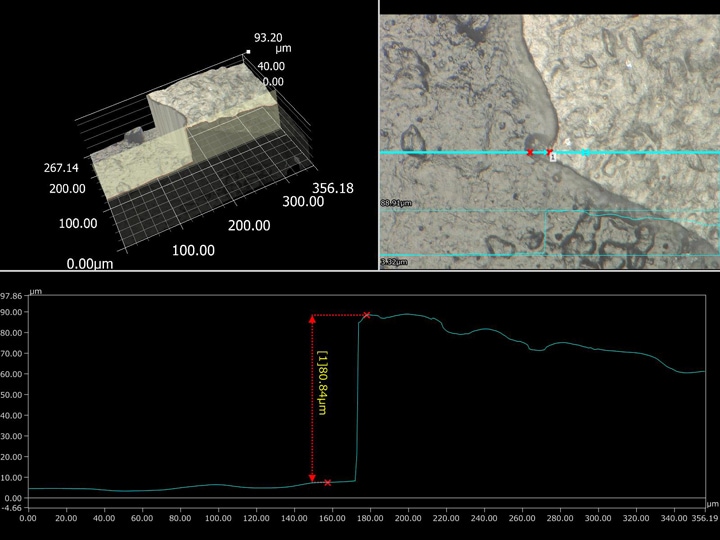Click the right red X marker labeled 1 in the microscope image

tap(550, 153)
